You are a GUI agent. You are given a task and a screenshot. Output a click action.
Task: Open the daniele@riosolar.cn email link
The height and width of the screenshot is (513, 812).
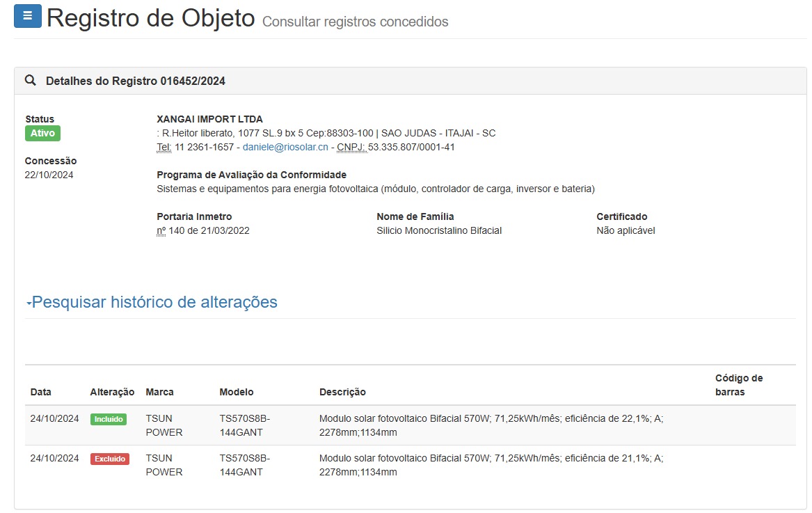point(285,147)
